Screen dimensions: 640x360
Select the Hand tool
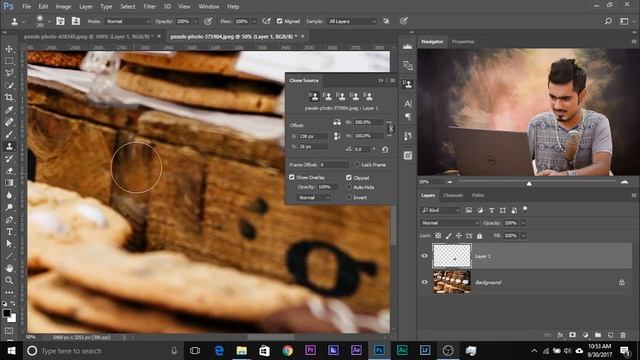pyautogui.click(x=9, y=268)
